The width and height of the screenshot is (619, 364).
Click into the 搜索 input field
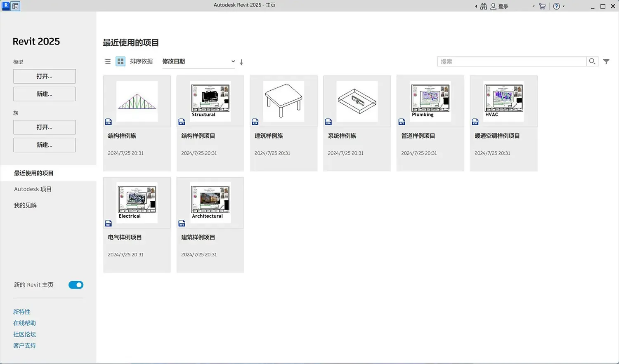[x=512, y=61]
